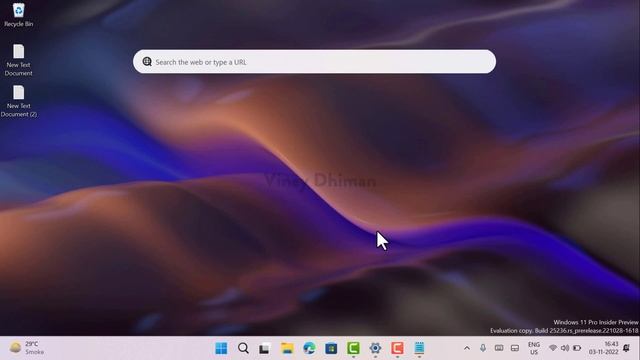Open the Recycle Bin desktop icon
Image resolution: width=640 pixels, height=360 pixels.
[18, 15]
